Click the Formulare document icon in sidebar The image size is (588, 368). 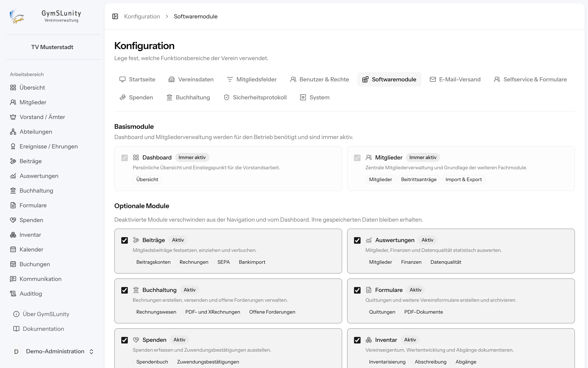pyautogui.click(x=13, y=205)
